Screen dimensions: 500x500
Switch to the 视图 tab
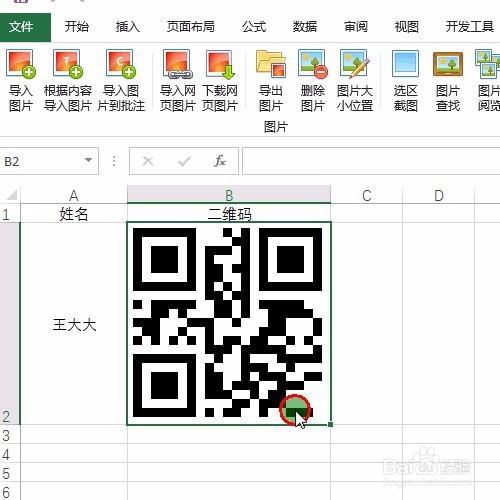pyautogui.click(x=406, y=27)
